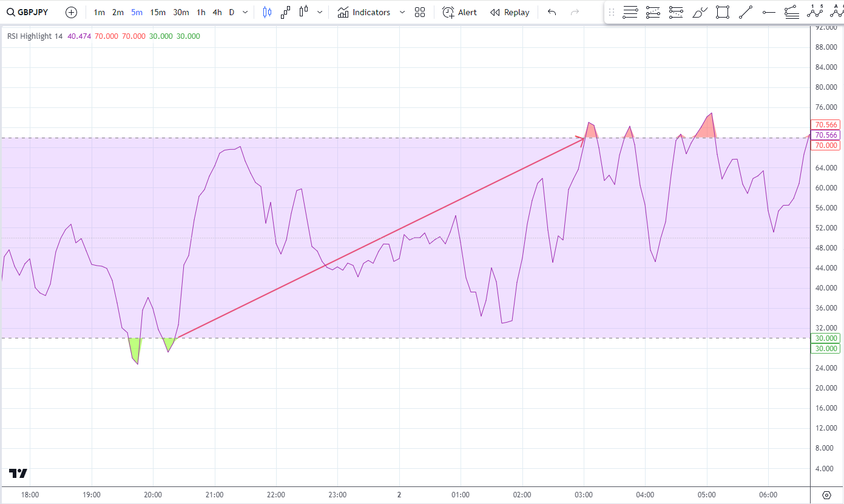
Task: Switch to the 4h timeframe
Action: [217, 12]
